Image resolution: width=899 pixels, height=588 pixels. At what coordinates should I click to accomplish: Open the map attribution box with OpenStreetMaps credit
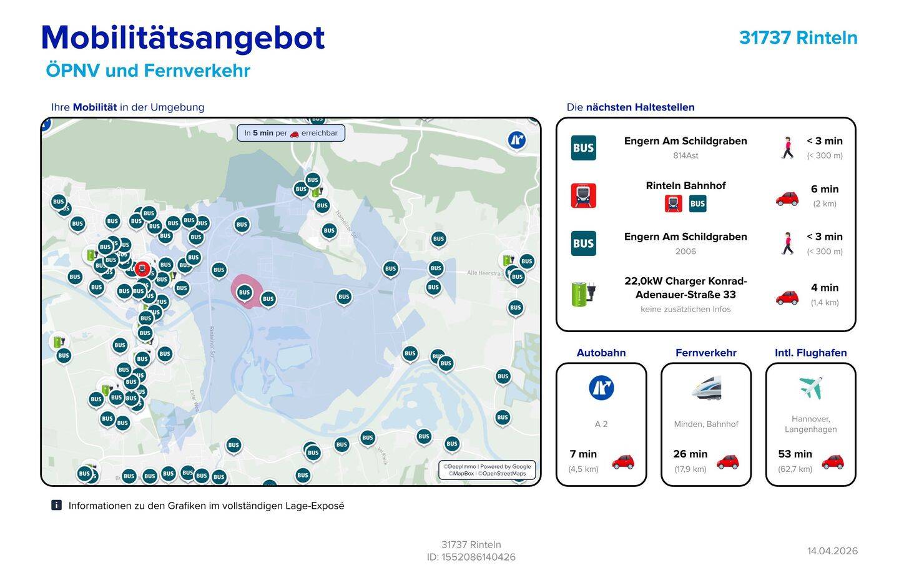point(487,470)
